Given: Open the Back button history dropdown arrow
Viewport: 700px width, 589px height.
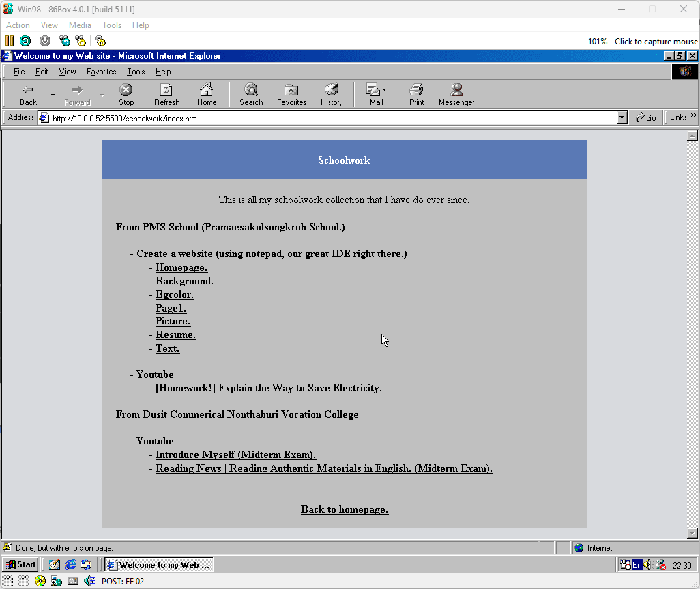Looking at the screenshot, I should click(x=53, y=95).
